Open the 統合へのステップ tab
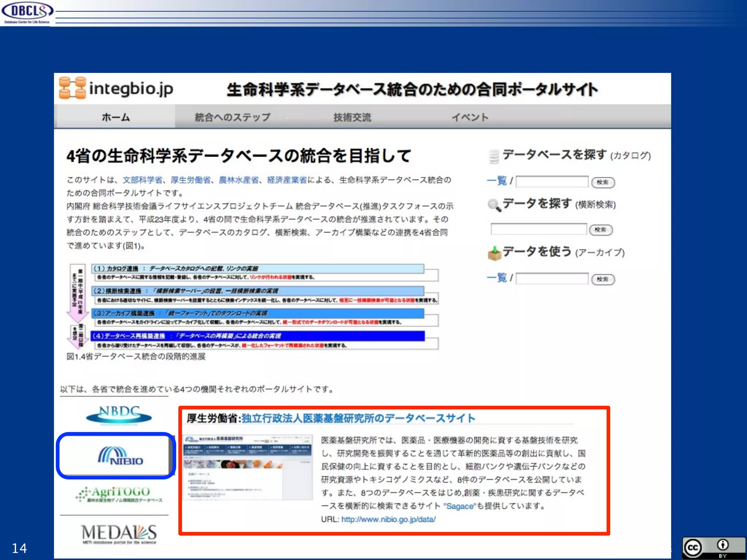Image resolution: width=747 pixels, height=560 pixels. tap(233, 117)
